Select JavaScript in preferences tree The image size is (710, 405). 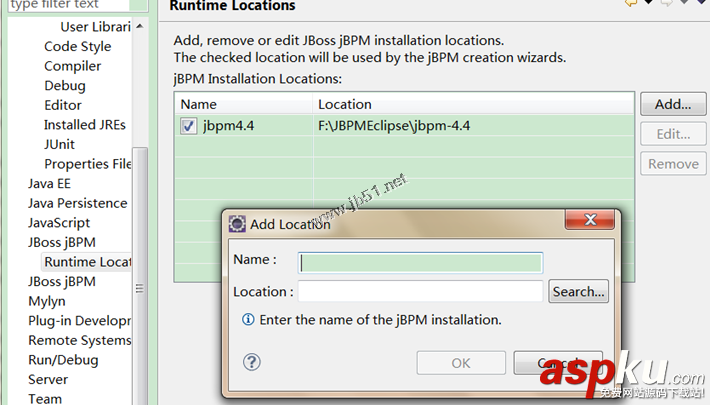(x=59, y=222)
